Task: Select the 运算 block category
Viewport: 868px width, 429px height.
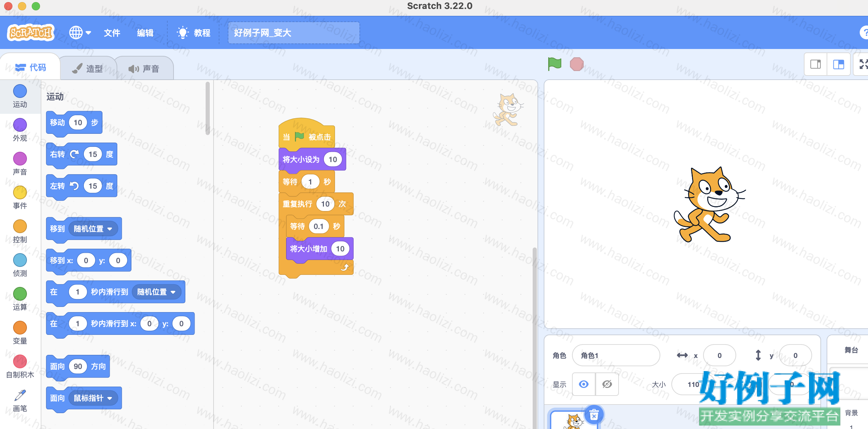Action: pyautogui.click(x=20, y=299)
